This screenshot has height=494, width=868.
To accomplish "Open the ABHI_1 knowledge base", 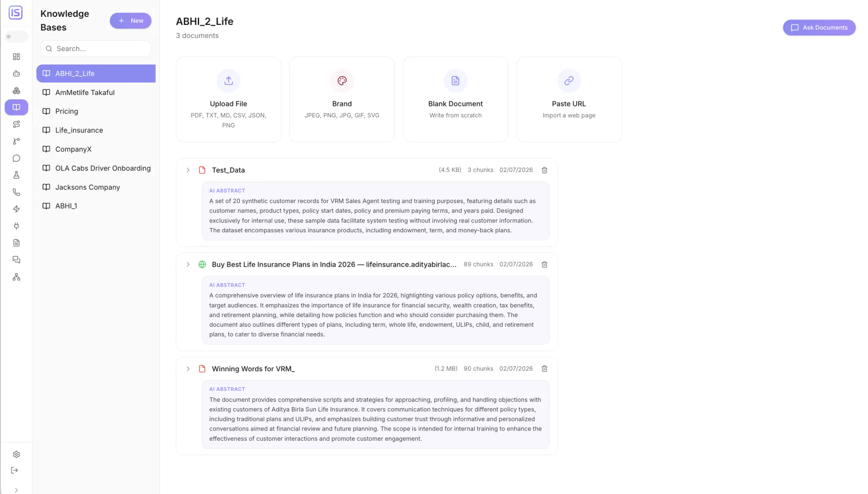I will 96,206.
